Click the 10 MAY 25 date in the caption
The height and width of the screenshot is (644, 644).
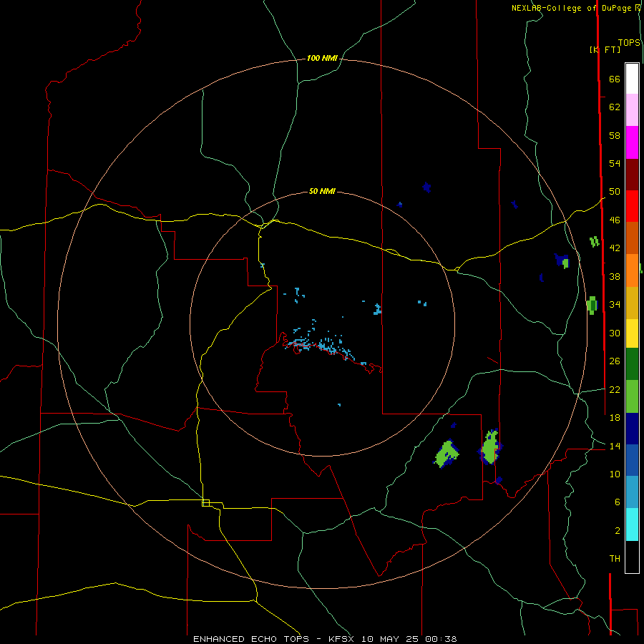point(390,639)
